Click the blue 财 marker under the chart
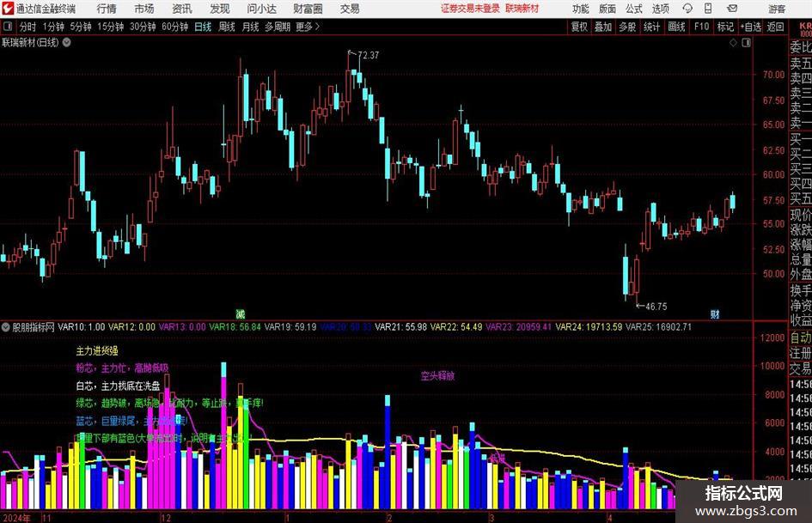The image size is (812, 523). tap(715, 313)
